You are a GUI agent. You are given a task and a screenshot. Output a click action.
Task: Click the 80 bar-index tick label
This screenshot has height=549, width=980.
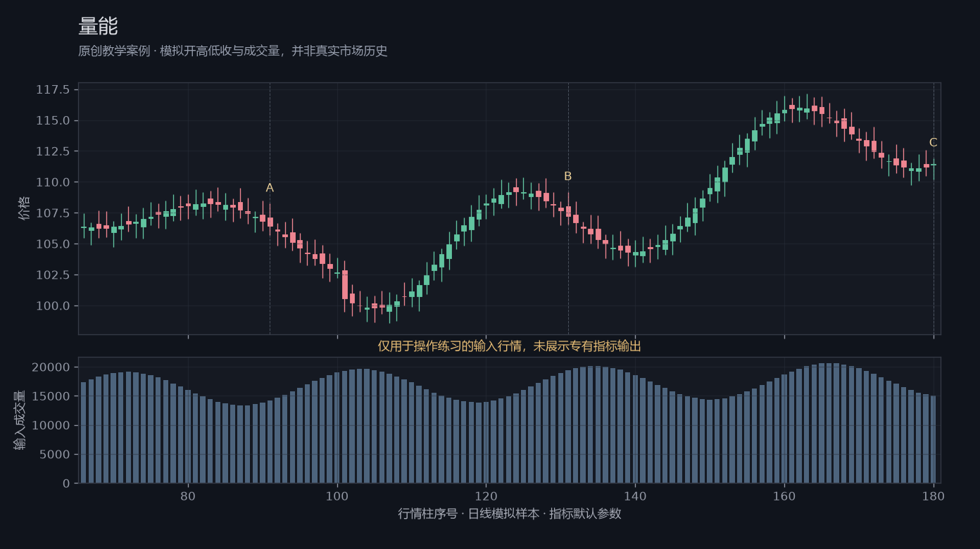[188, 496]
